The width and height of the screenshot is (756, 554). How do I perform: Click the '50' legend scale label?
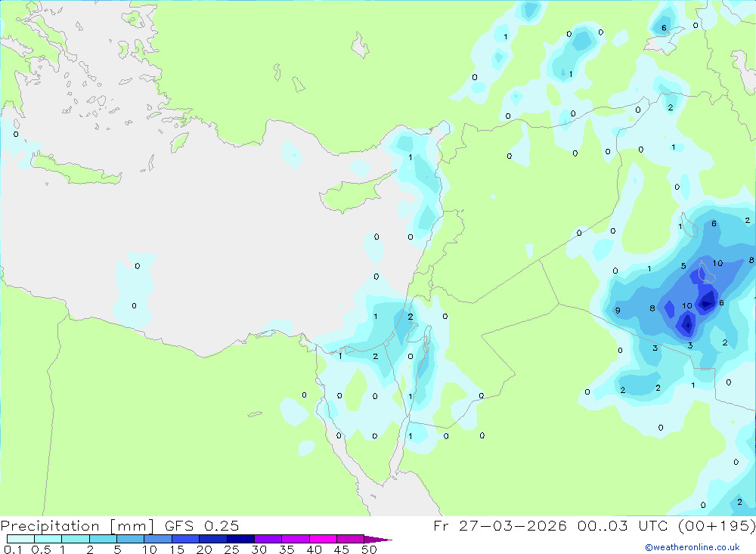(x=370, y=549)
